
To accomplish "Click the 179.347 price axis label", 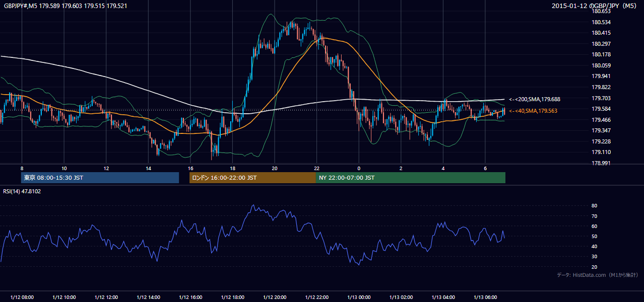I will (x=602, y=130).
